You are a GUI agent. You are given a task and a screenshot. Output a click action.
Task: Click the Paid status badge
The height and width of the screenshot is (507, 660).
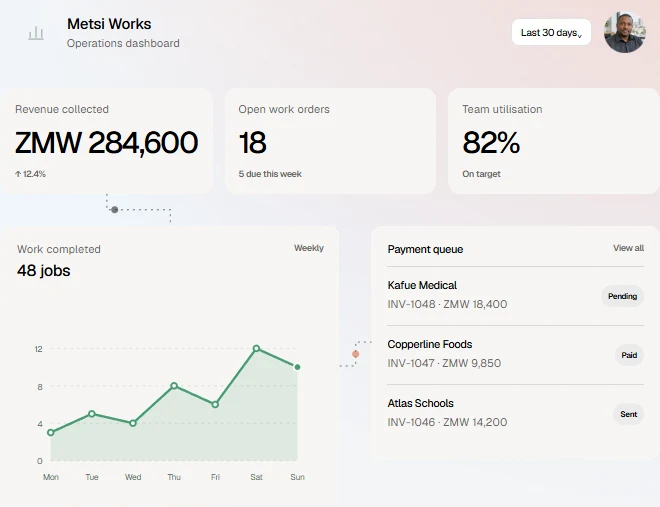coord(629,355)
